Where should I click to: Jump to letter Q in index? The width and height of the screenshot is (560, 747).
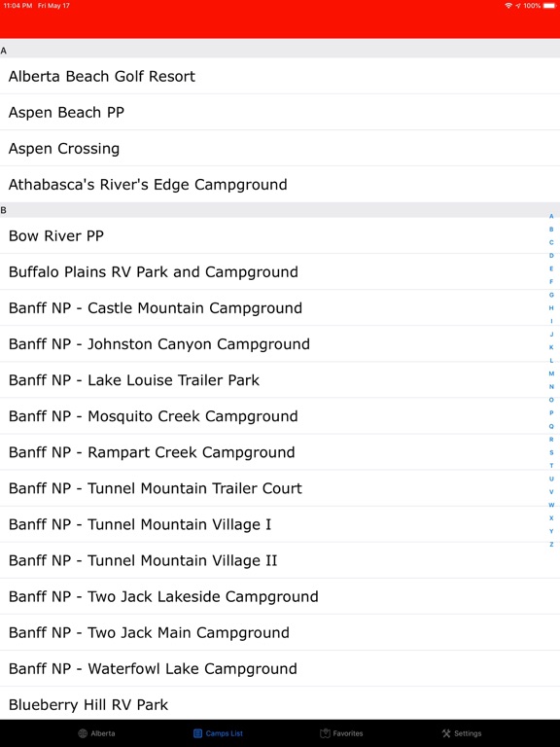(x=551, y=426)
